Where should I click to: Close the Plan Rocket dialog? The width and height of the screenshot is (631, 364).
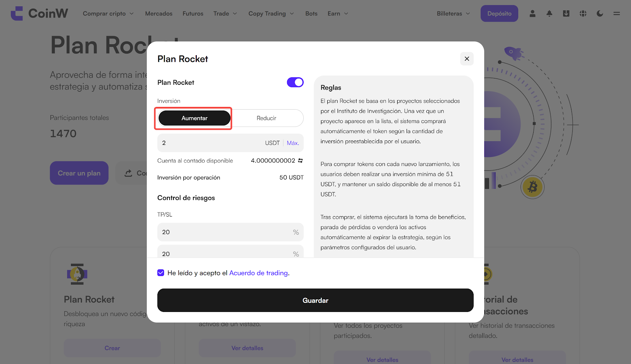point(467,59)
